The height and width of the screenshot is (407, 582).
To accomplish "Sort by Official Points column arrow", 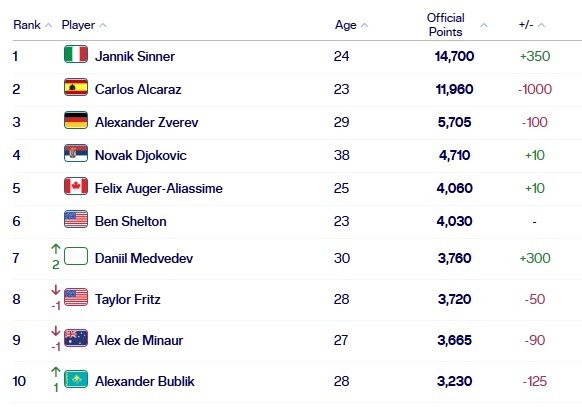I will pos(484,25).
